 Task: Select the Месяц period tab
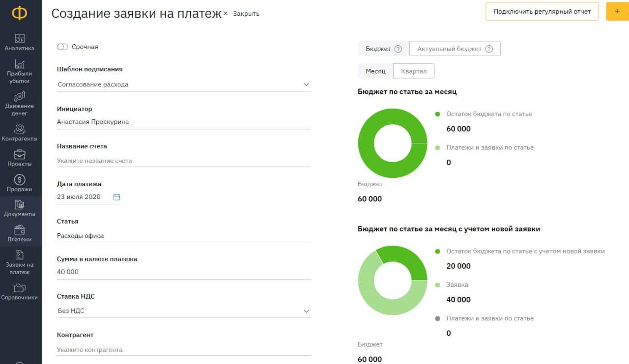[x=375, y=71]
